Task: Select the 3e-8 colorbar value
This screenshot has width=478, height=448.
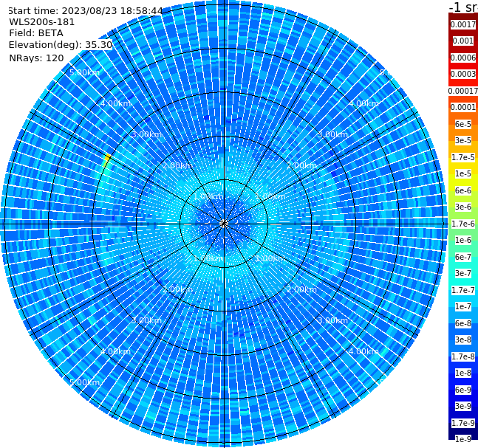Action: point(463,340)
